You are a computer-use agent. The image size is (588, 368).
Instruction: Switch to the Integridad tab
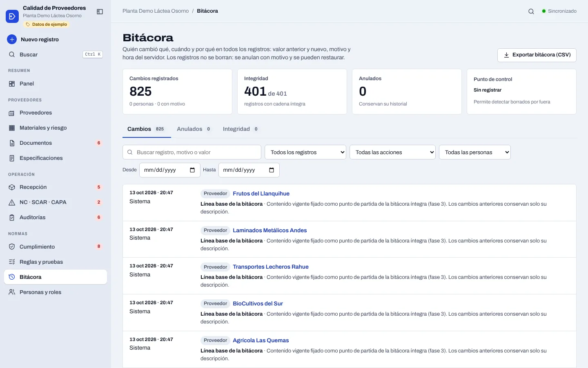[x=241, y=129]
